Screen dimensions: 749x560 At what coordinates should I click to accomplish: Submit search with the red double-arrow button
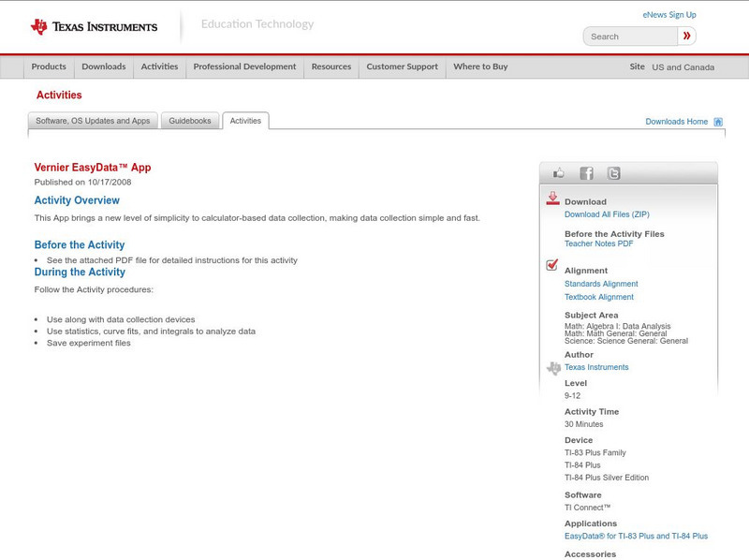(x=686, y=35)
